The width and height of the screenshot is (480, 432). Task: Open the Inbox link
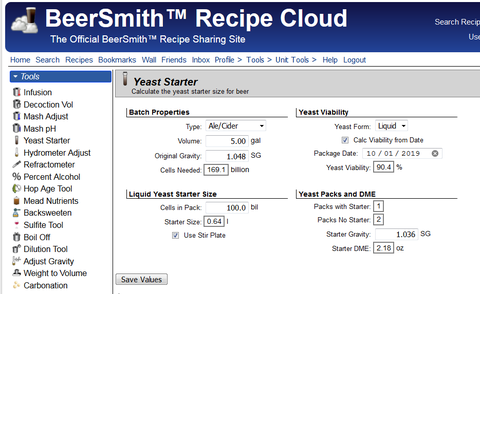[201, 60]
